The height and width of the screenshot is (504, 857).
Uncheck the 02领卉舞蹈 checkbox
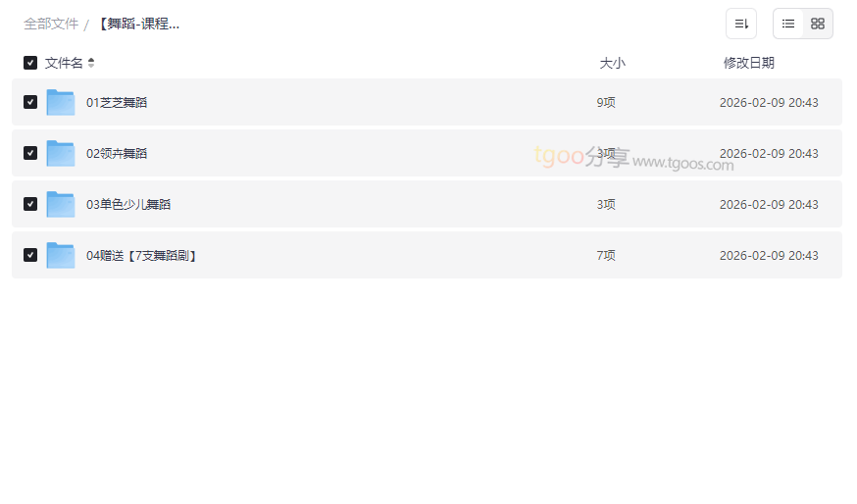tap(30, 153)
